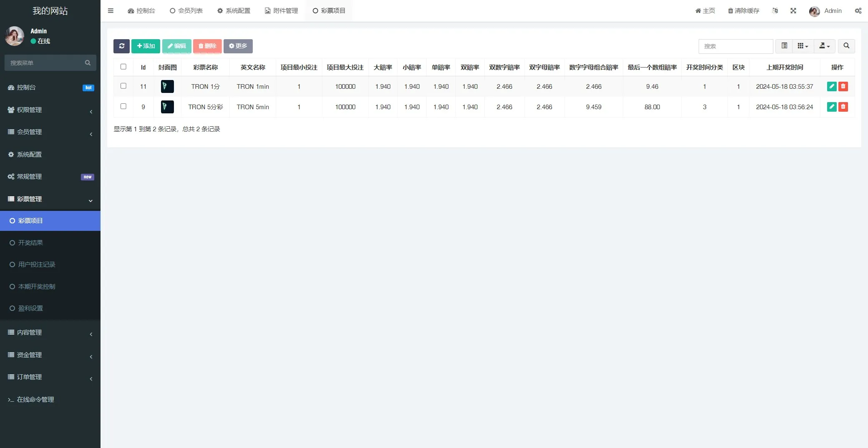Select the checkbox for row Id 9
The height and width of the screenshot is (448, 868).
click(123, 106)
